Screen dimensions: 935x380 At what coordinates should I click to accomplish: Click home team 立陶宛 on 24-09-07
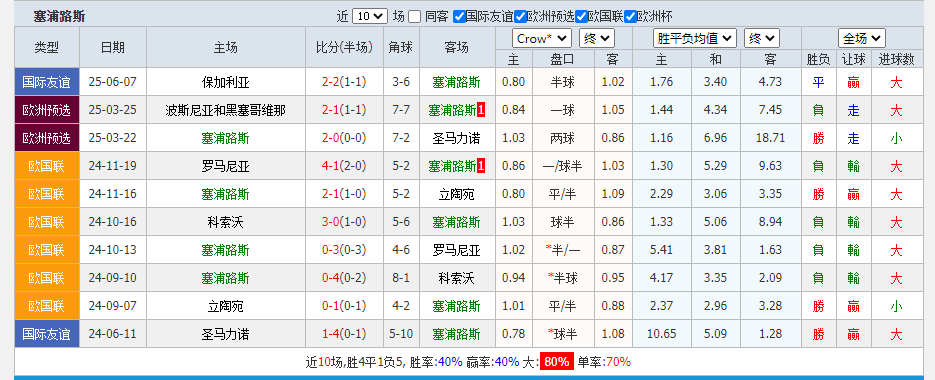coord(225,306)
